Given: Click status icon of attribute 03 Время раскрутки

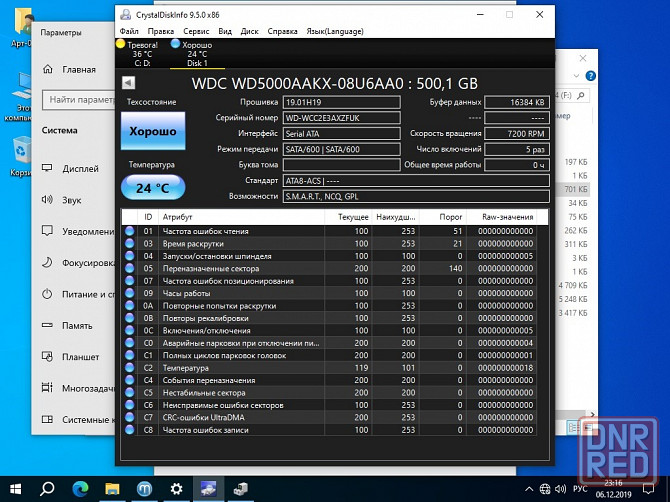Looking at the screenshot, I should [129, 244].
